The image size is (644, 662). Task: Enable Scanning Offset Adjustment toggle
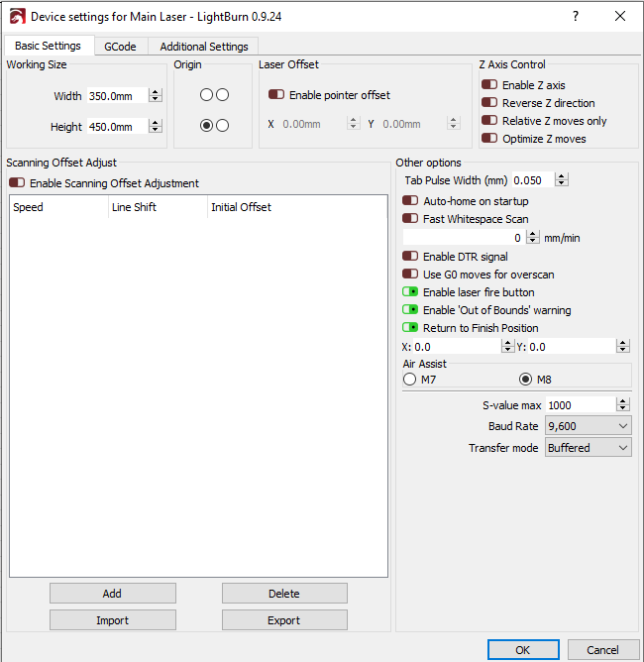[x=17, y=182]
